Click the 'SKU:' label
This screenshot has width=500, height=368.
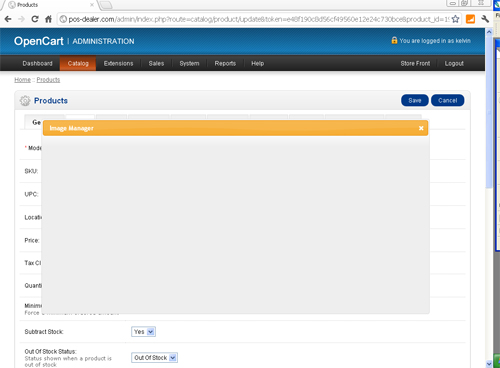31,171
